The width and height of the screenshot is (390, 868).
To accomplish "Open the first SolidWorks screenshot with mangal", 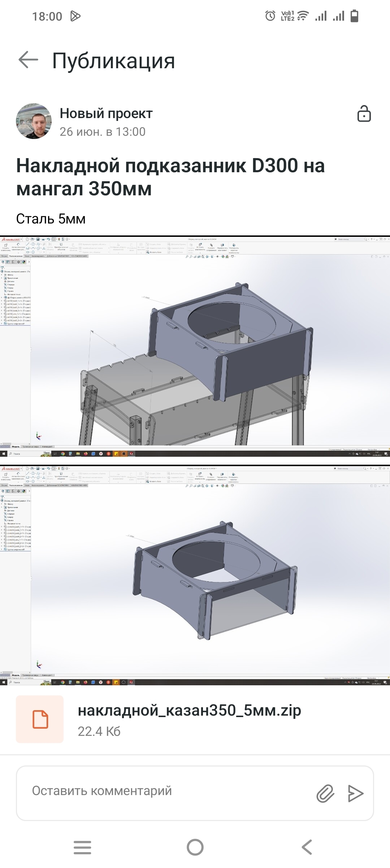I will click(x=195, y=347).
